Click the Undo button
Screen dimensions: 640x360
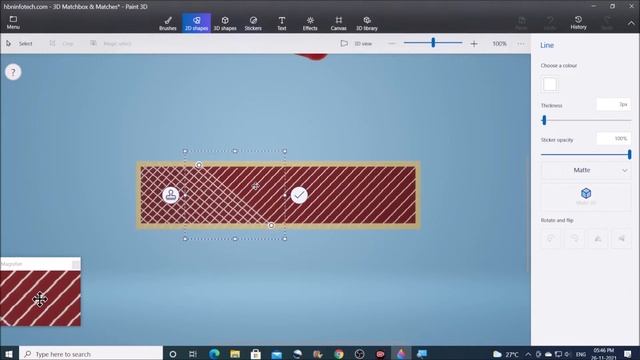pos(550,22)
